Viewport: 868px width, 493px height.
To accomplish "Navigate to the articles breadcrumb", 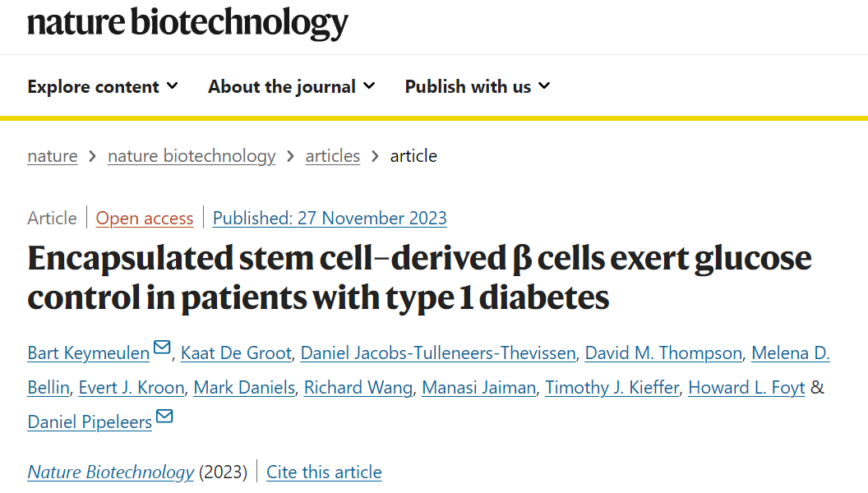I will click(x=333, y=156).
